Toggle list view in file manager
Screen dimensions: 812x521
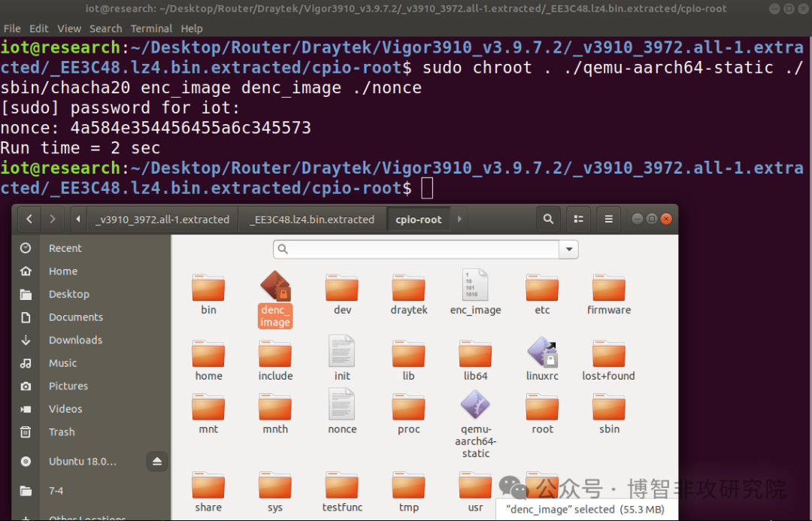pyautogui.click(x=578, y=219)
